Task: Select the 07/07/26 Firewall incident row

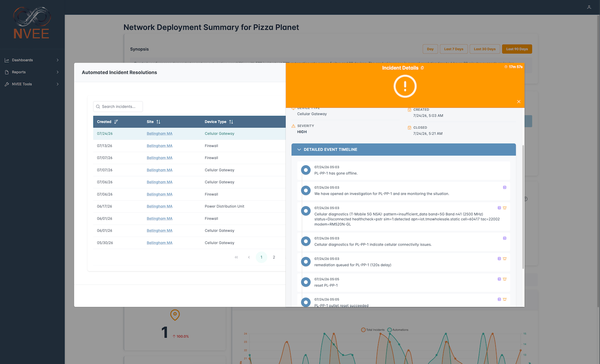Action: [189, 158]
